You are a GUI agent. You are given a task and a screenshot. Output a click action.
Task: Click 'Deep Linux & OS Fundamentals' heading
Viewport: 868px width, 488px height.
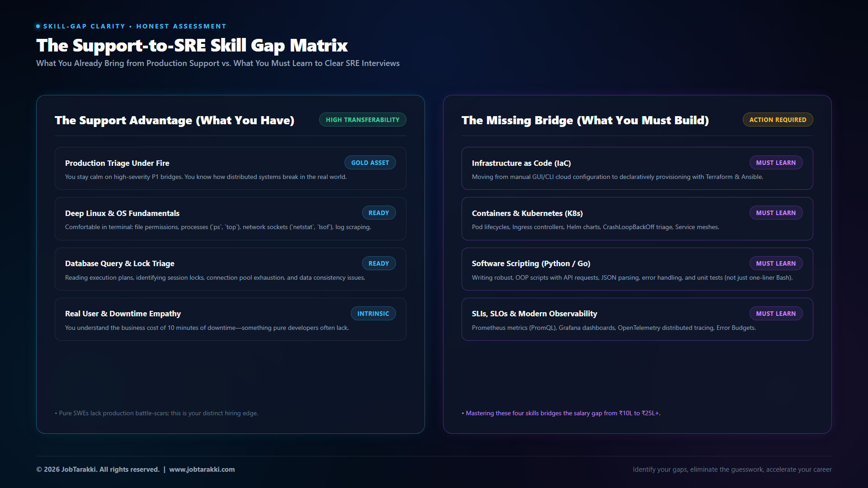(122, 213)
